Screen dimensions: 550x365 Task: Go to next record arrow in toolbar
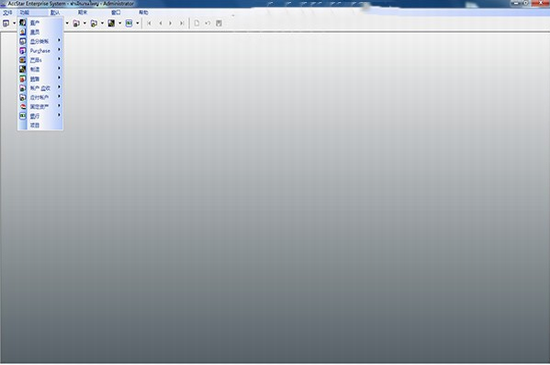pos(171,23)
